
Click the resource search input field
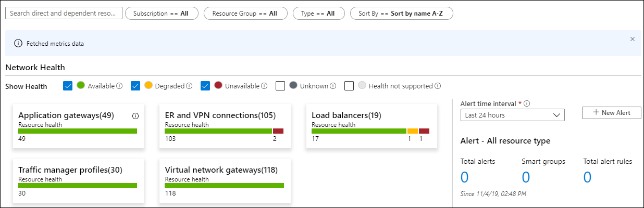(64, 13)
